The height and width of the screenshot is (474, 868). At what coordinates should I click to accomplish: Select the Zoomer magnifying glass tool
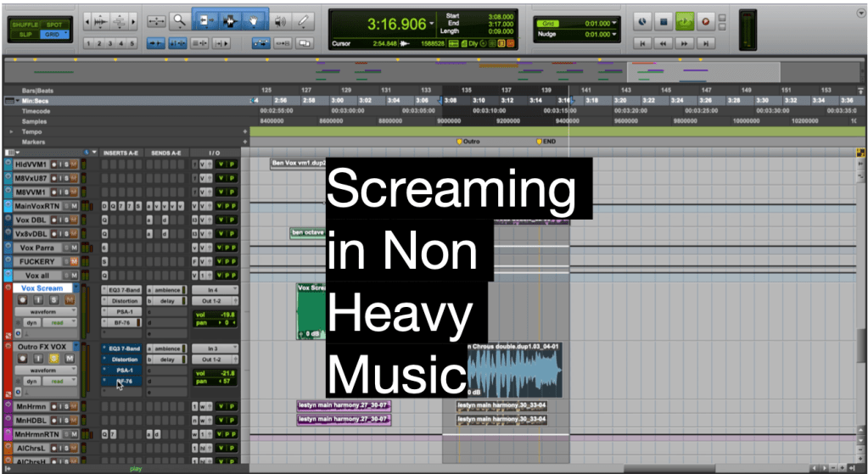coord(179,20)
